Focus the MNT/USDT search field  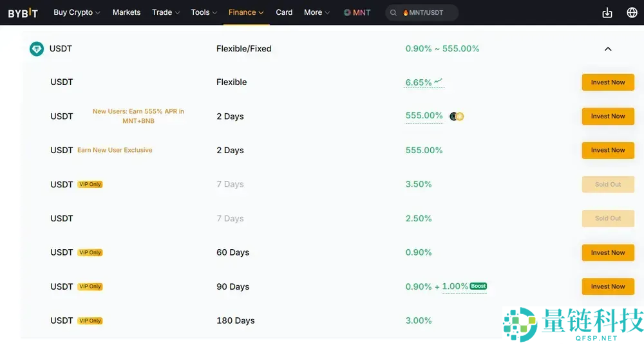pyautogui.click(x=422, y=13)
